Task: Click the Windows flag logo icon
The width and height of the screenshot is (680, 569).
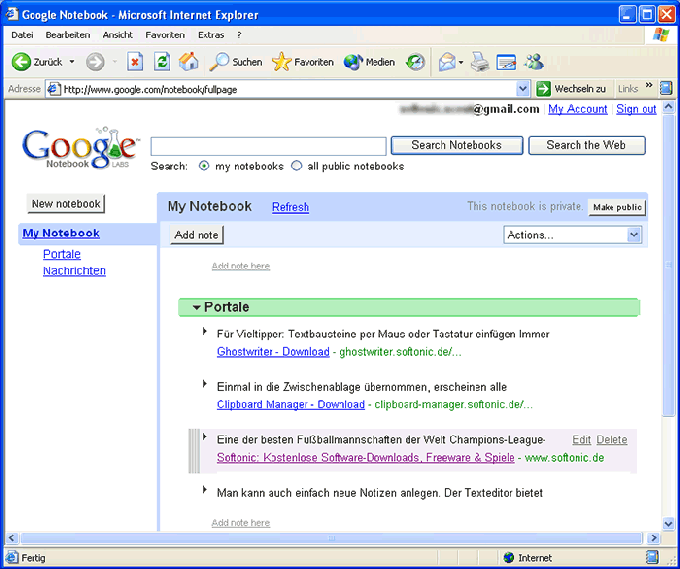Action: (x=660, y=35)
